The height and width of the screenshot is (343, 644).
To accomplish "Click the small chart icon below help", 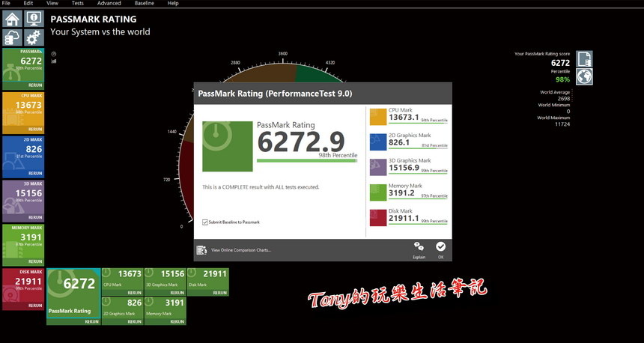I will click(53, 61).
